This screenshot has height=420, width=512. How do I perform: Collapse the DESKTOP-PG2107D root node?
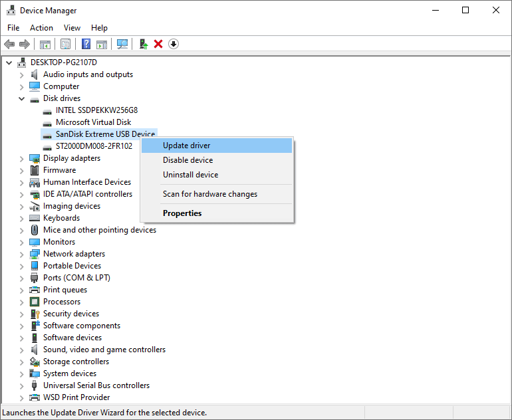click(x=9, y=63)
